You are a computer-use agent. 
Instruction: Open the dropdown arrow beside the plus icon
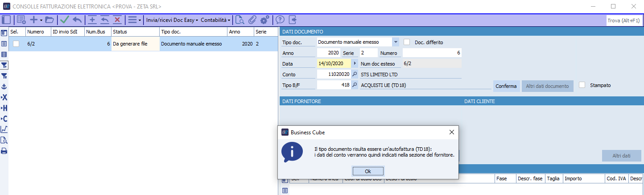41,20
